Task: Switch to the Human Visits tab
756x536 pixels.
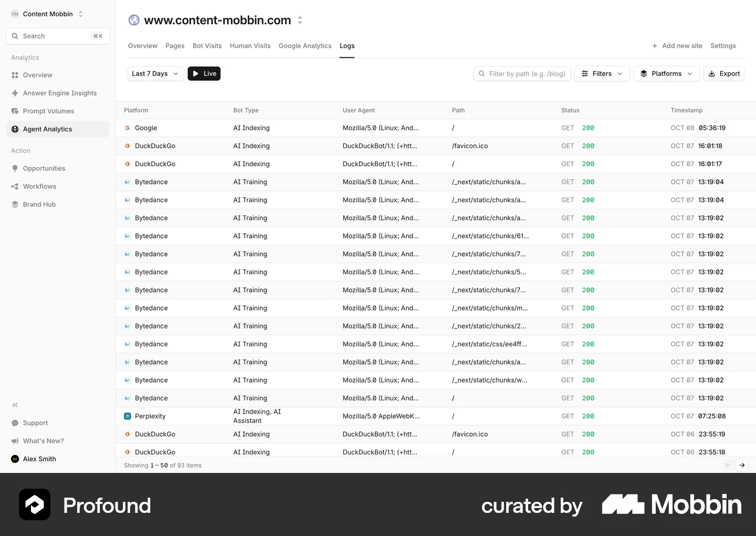Action: click(250, 46)
